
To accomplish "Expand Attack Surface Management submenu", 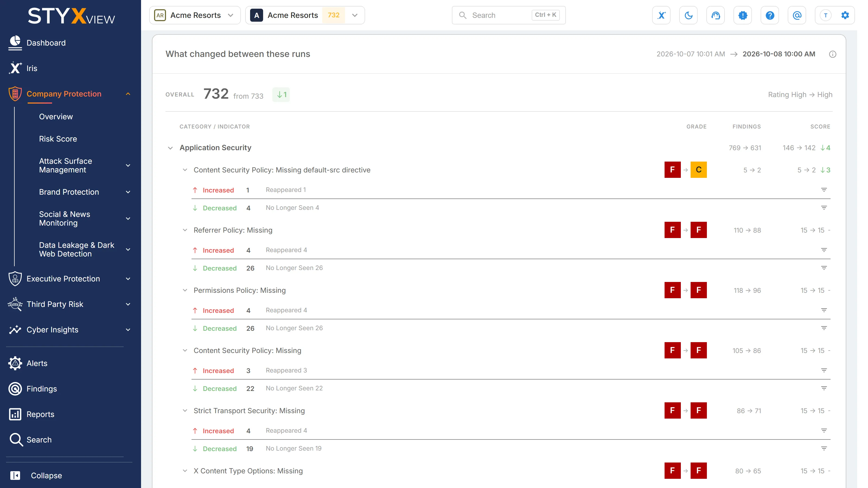I will point(128,165).
